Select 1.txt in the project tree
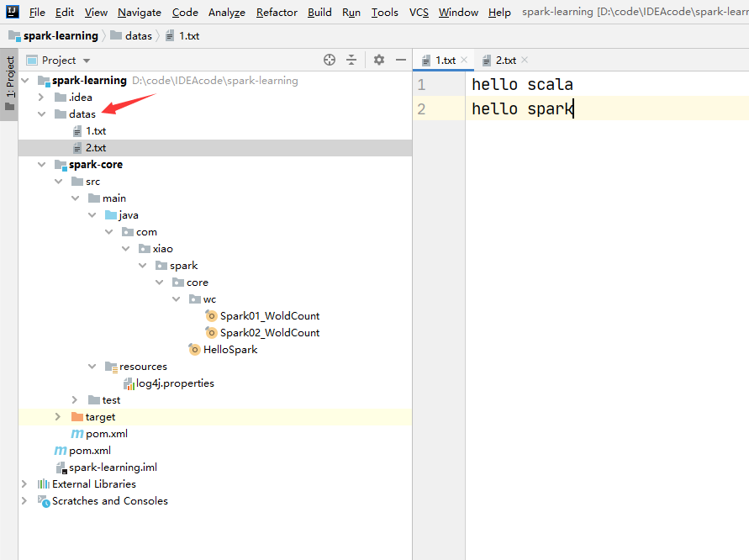The width and height of the screenshot is (749, 560). (x=96, y=131)
